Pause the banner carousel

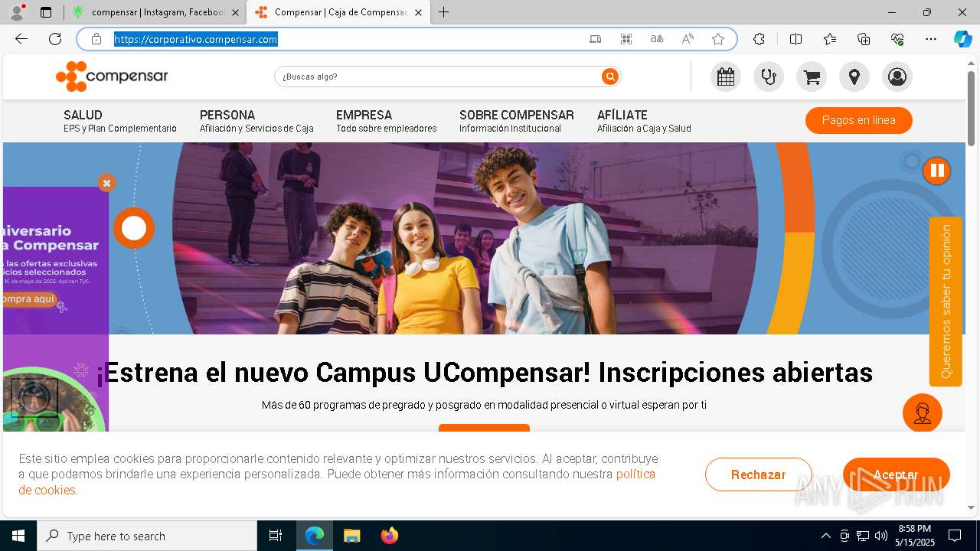point(936,171)
